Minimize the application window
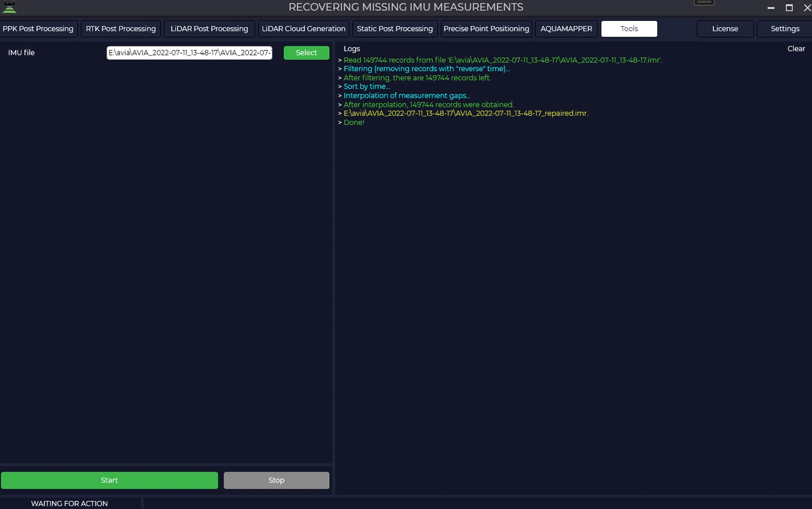This screenshot has height=509, width=812. click(771, 8)
